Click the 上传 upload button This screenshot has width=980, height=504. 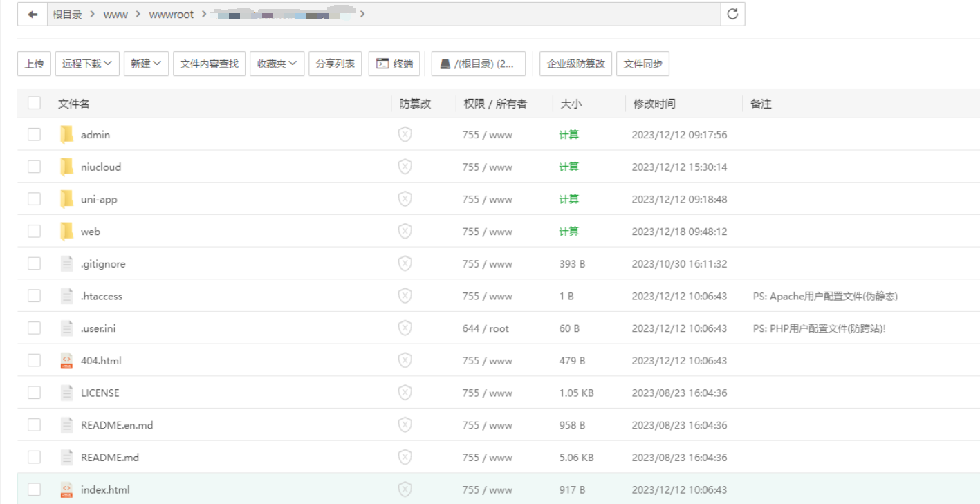click(34, 64)
